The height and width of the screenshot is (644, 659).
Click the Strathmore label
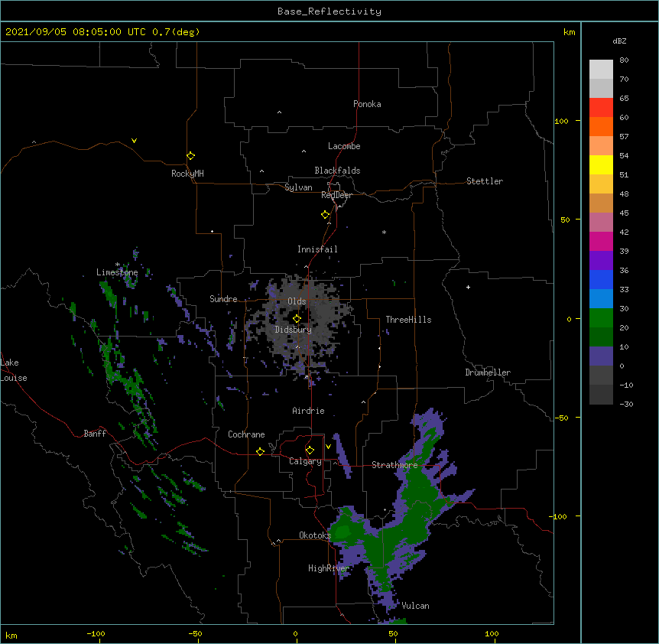tap(394, 465)
